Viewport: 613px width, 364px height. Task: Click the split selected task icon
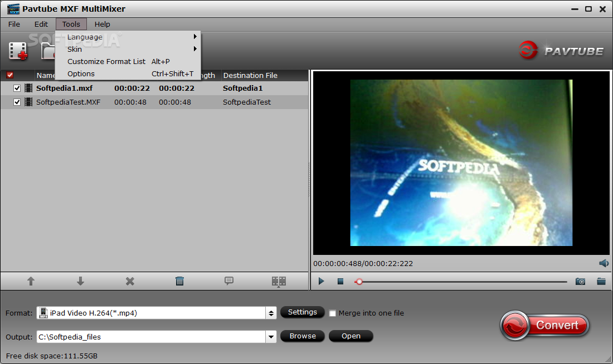click(279, 281)
